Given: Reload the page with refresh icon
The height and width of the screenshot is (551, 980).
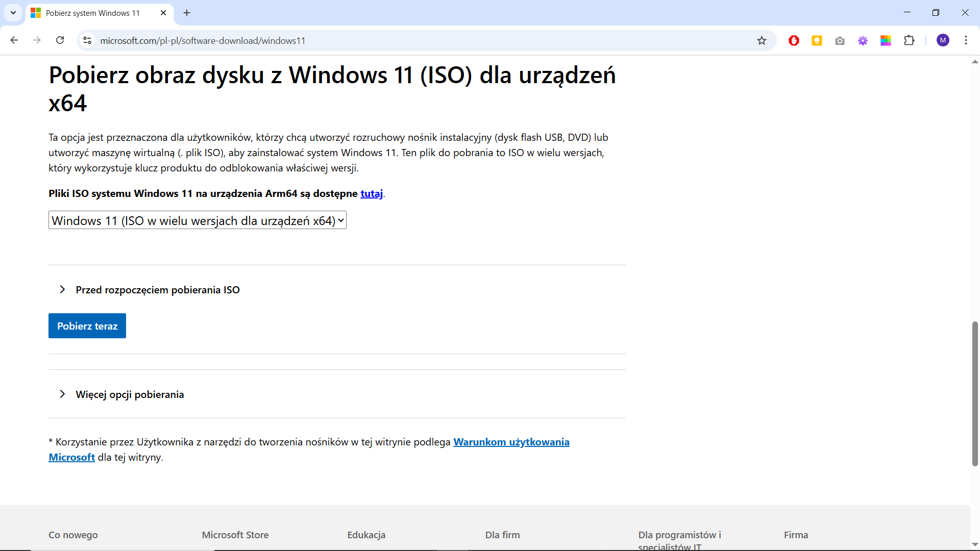Looking at the screenshot, I should (x=60, y=40).
